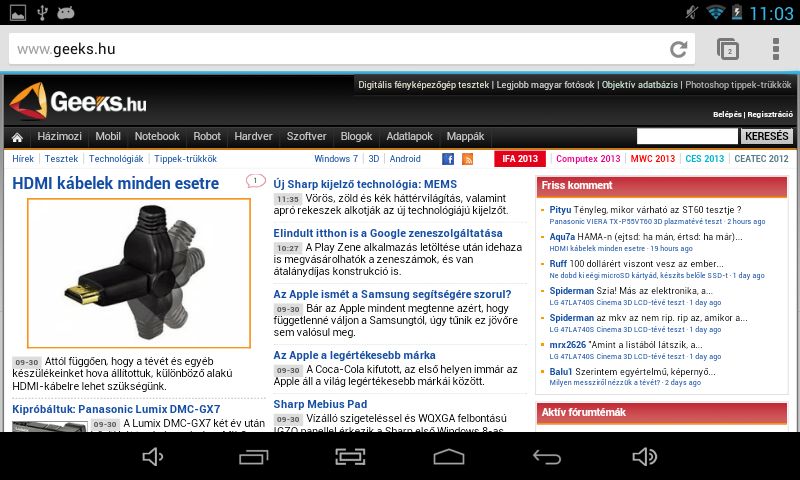The width and height of the screenshot is (800, 480).
Task: Open Pityu's comment about ST60 teszt
Action: 645,210
